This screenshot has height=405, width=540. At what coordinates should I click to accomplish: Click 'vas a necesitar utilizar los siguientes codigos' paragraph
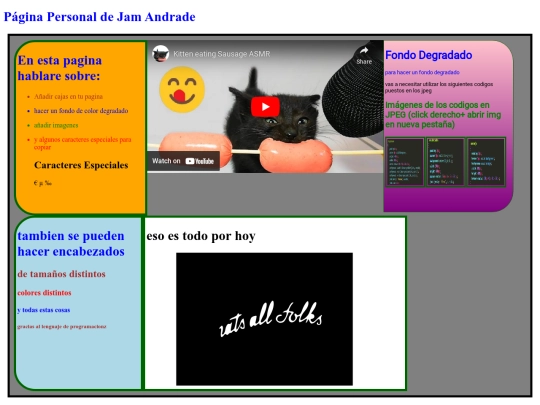[439, 87]
